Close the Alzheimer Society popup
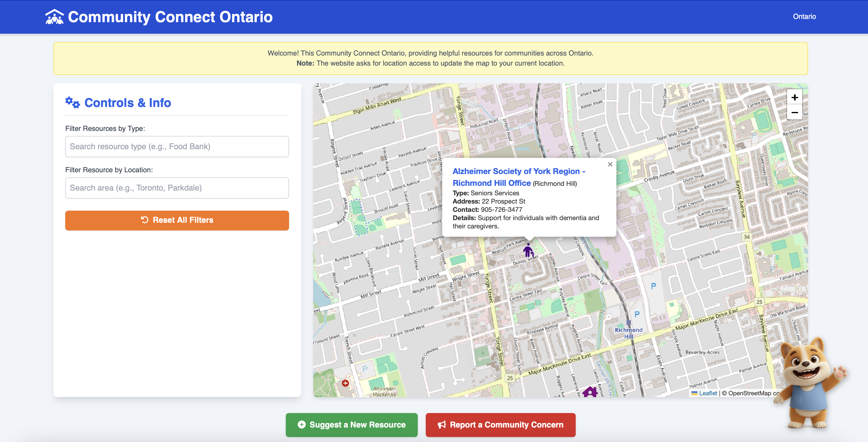 610,165
